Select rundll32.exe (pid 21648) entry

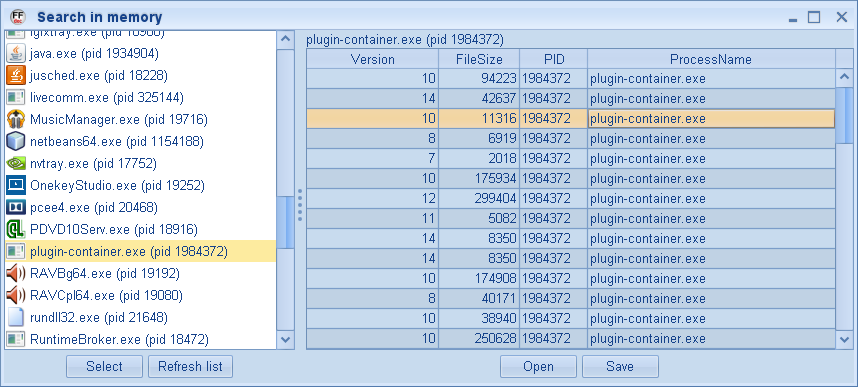pyautogui.click(x=140, y=317)
